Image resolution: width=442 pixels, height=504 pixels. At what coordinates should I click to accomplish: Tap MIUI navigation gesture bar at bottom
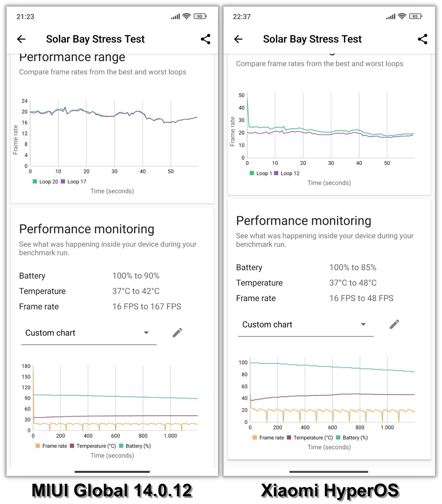[112, 472]
